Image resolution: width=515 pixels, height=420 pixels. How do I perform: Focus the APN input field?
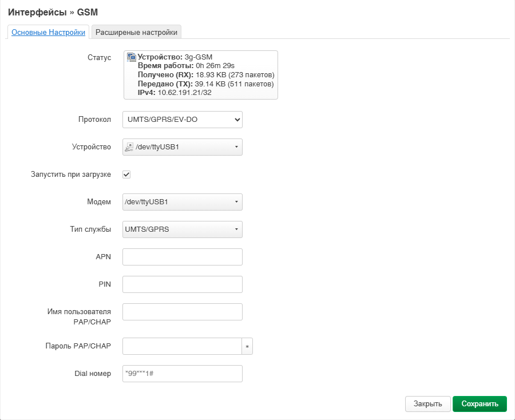[x=183, y=257]
